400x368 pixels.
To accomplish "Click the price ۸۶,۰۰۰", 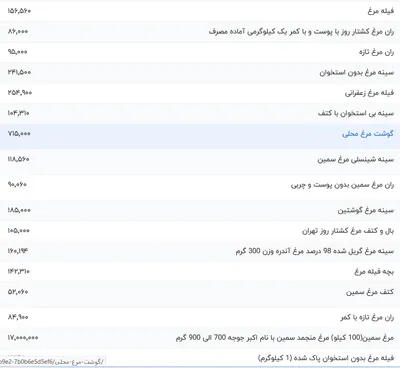I will [18, 31].
